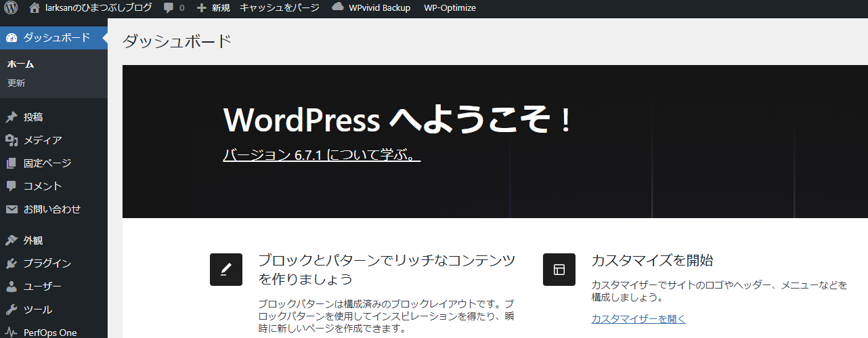
Task: Click the home icon beside site name
Action: [x=35, y=8]
